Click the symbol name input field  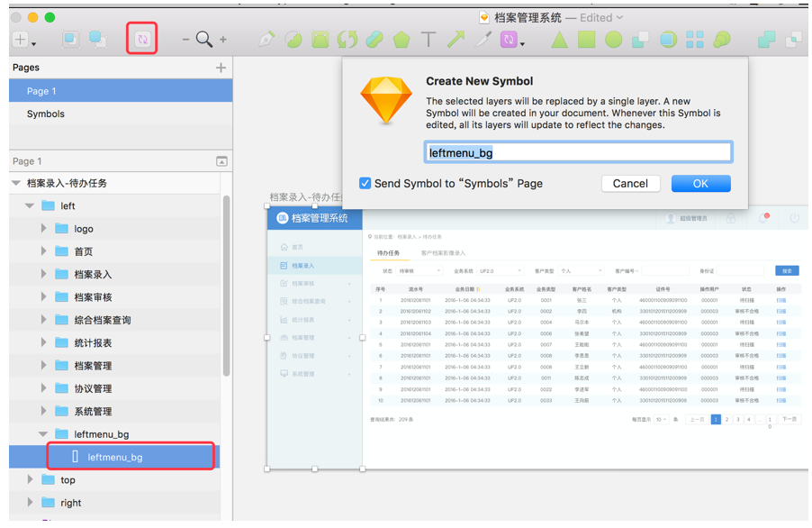click(578, 152)
